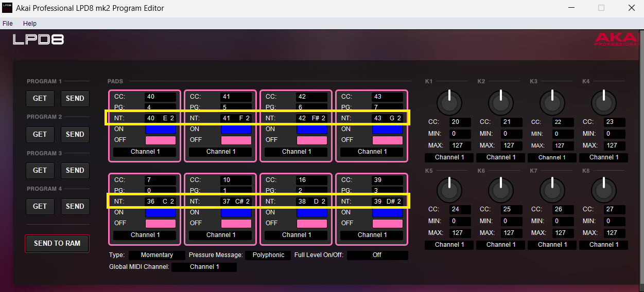Edit PG field of pad CC 41

tap(236, 107)
